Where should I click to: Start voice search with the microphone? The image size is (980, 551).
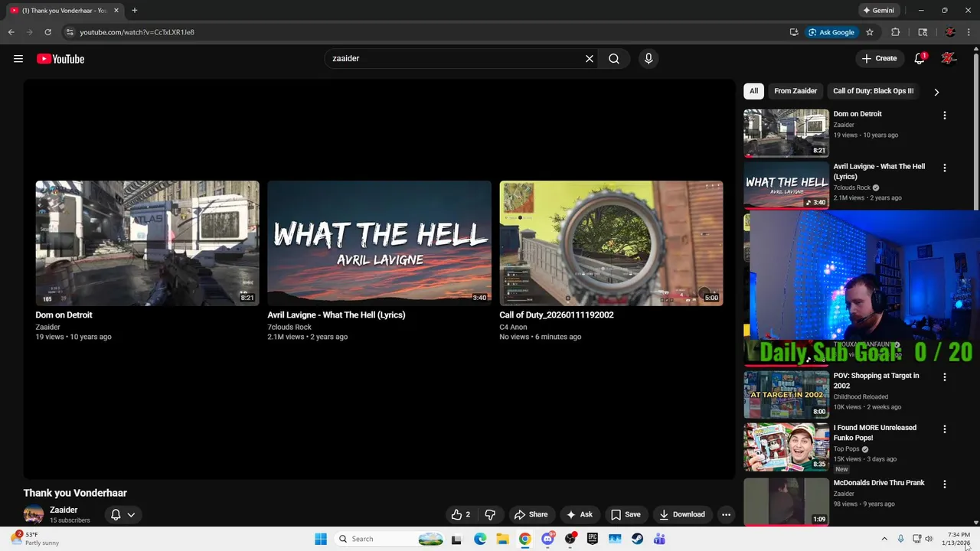point(648,58)
